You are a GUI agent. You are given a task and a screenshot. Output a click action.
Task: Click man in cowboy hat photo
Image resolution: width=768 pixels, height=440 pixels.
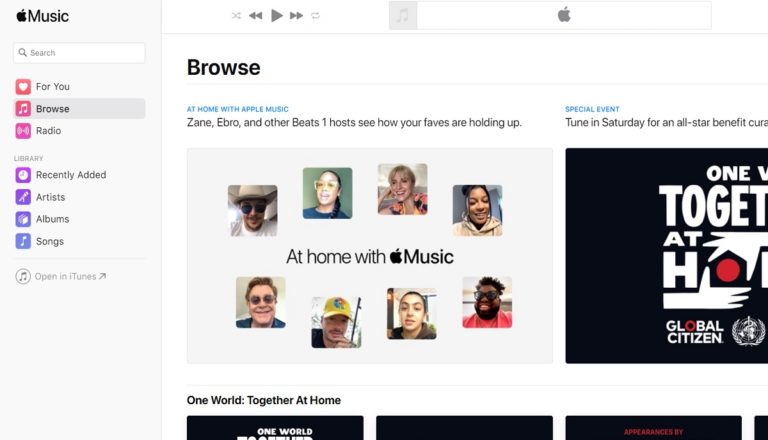pyautogui.click(x=253, y=211)
